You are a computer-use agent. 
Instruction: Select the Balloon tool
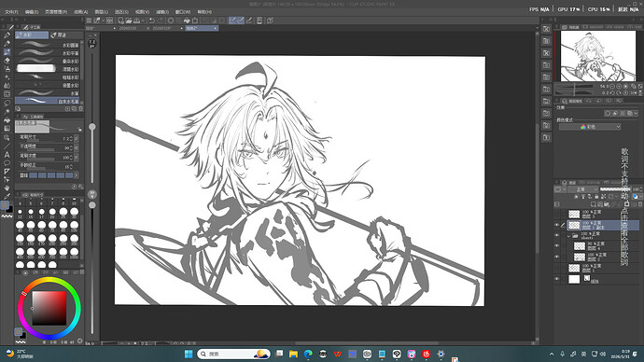(7, 163)
